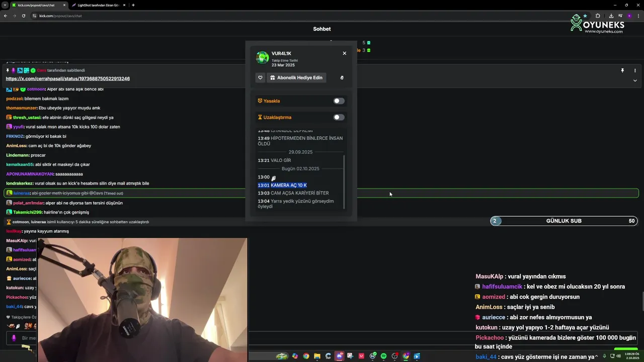Screen dimensions: 644x362
Task: Click the mute icon beside gift button
Action: click(x=342, y=77)
